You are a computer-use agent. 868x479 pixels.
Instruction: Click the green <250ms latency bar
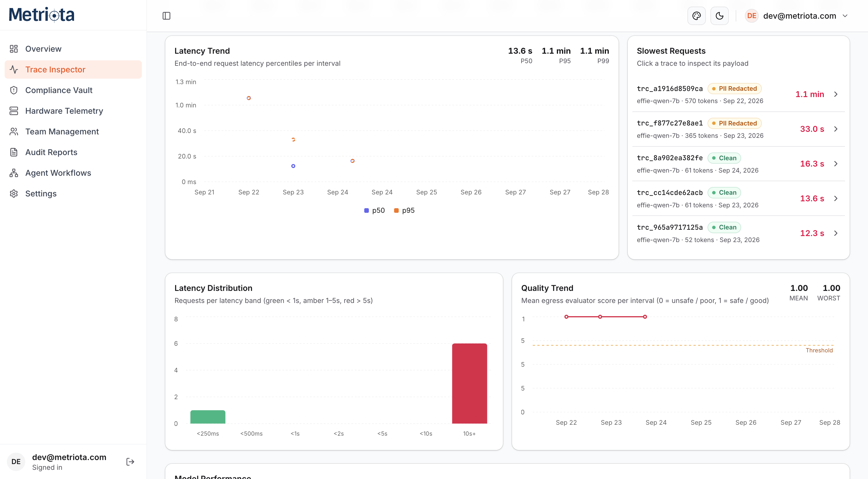point(208,417)
